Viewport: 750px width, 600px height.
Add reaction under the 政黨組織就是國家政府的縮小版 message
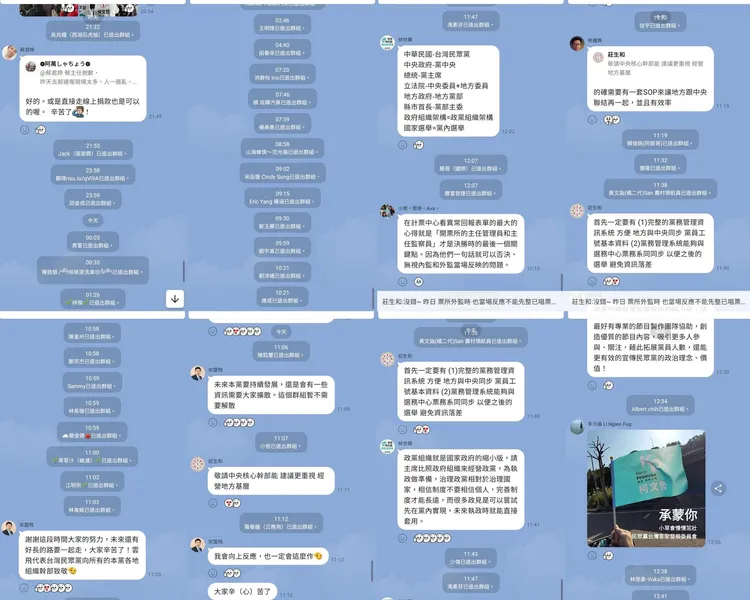[403, 538]
